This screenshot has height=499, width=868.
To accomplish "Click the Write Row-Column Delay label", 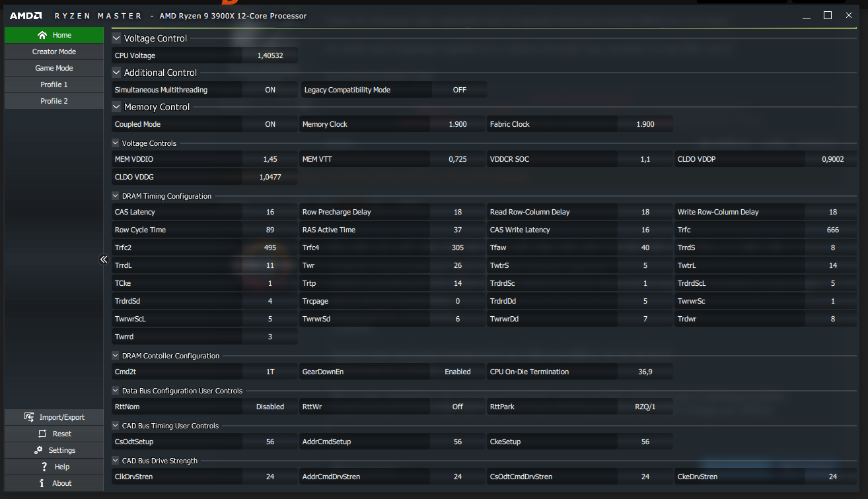I will click(718, 212).
